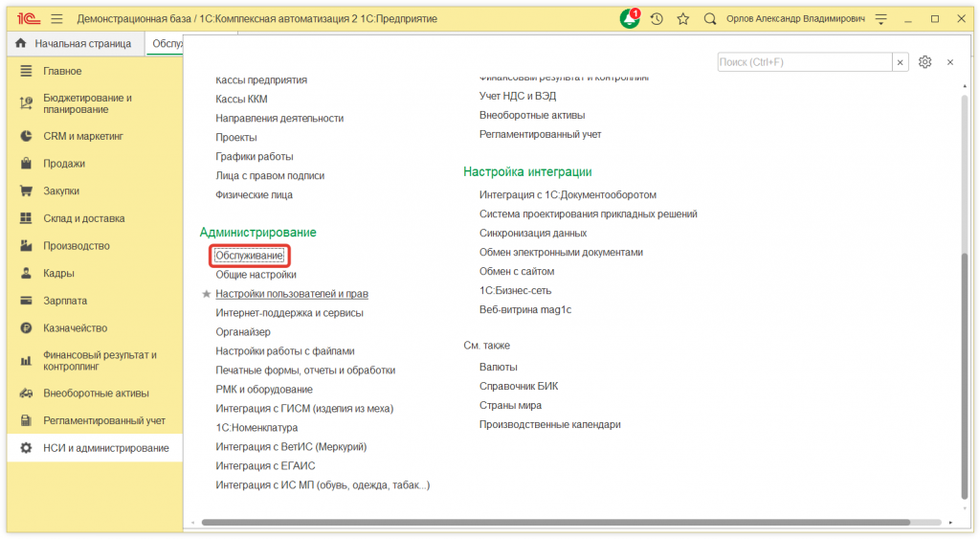The height and width of the screenshot is (539, 980).
Task: Open Синхронизация данных link
Action: 533,233
